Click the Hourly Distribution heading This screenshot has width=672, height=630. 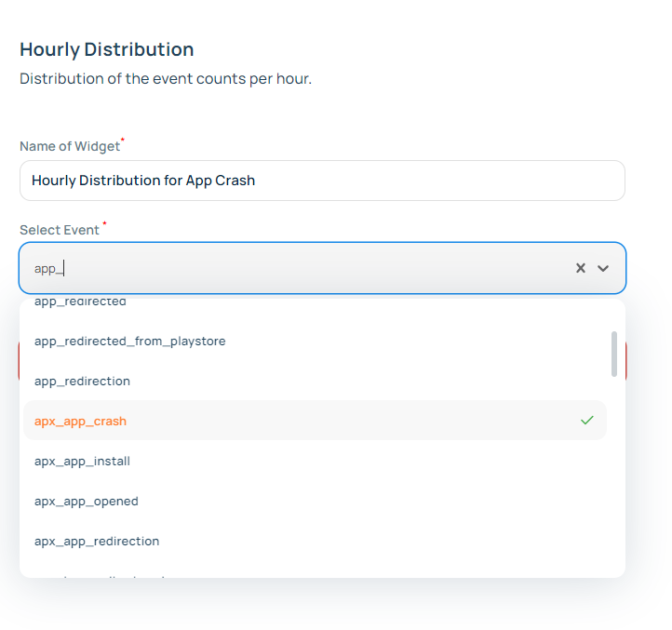pos(106,49)
